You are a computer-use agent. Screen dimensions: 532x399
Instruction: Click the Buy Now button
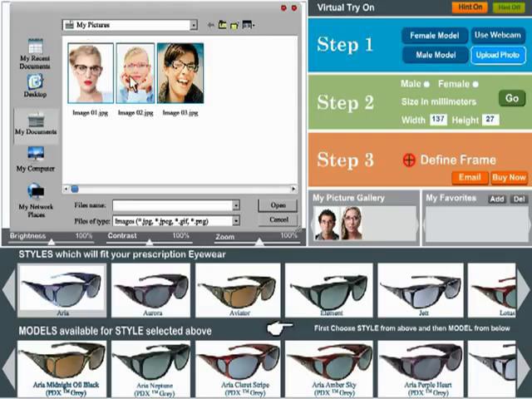tap(509, 177)
